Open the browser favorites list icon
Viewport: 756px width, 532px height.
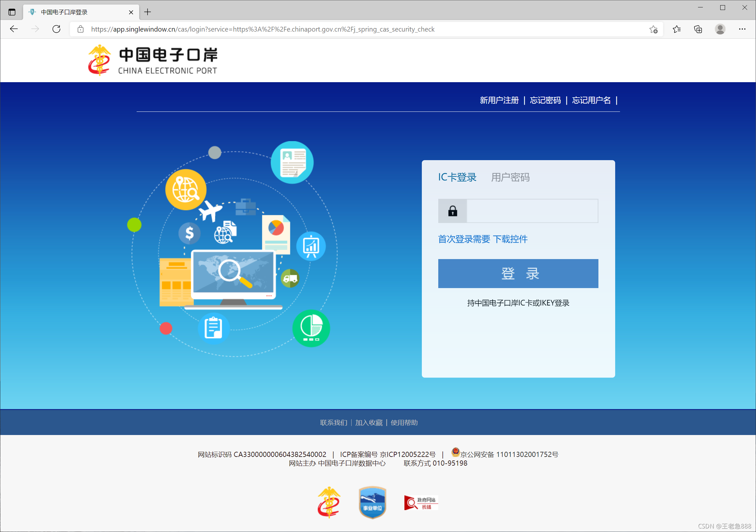tap(677, 29)
